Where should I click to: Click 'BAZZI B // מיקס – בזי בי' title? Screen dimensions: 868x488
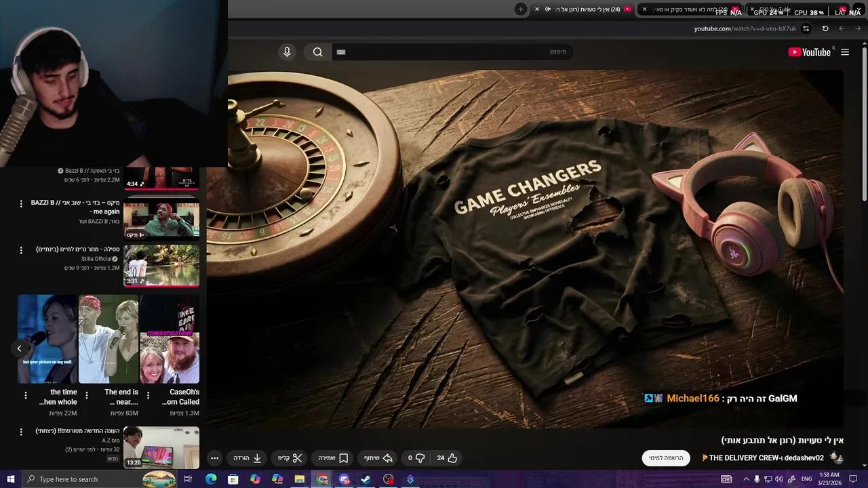(75, 207)
